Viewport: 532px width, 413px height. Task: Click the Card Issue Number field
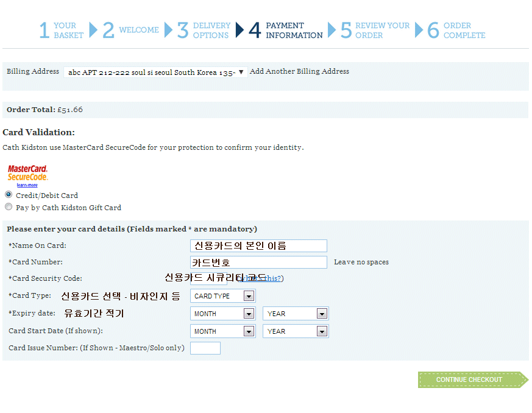[205, 348]
